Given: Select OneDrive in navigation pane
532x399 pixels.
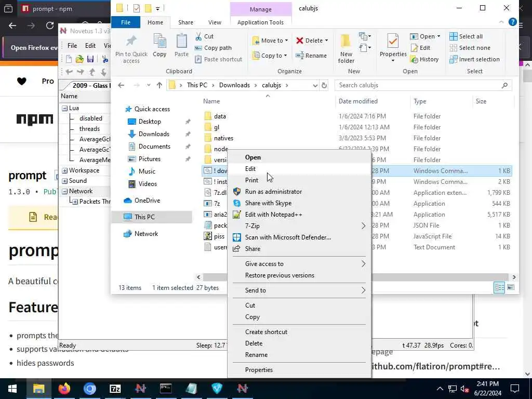Looking at the screenshot, I should pos(147,201).
